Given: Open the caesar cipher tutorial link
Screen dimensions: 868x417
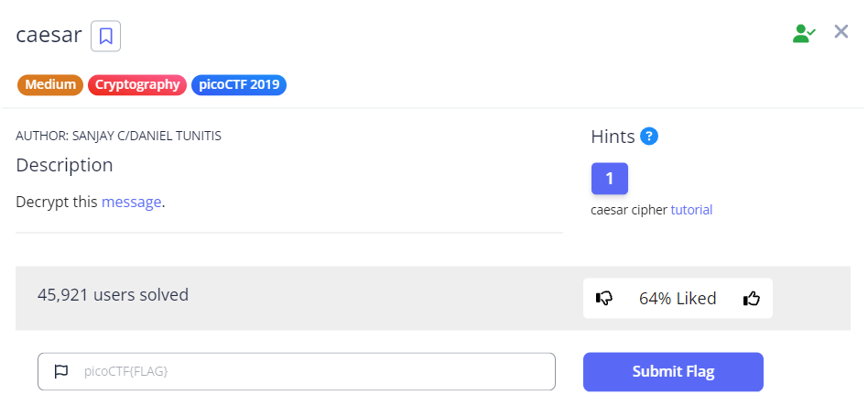Looking at the screenshot, I should 691,210.
